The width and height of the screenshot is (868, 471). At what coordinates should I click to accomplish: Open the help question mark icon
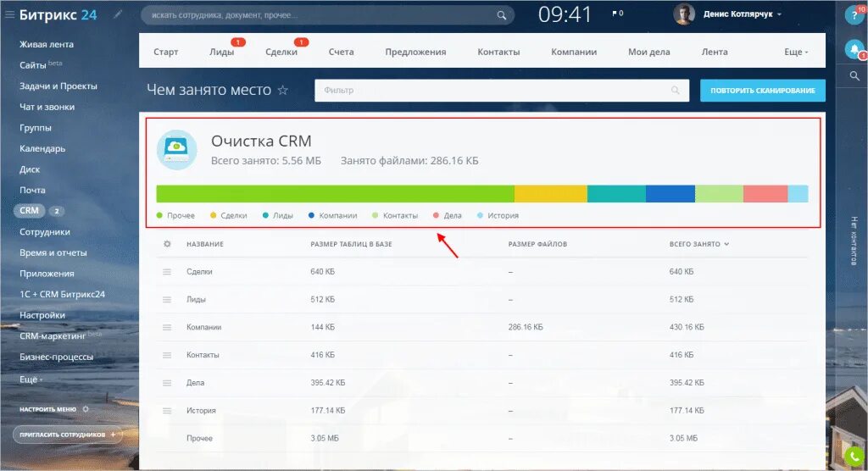(x=854, y=15)
